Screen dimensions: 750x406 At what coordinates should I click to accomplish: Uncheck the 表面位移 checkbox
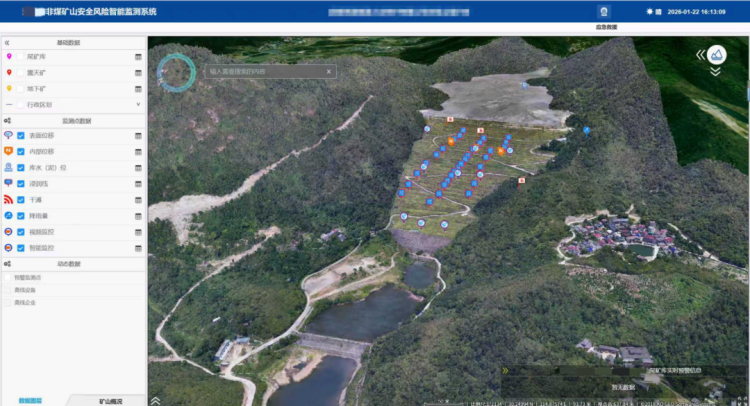21,136
